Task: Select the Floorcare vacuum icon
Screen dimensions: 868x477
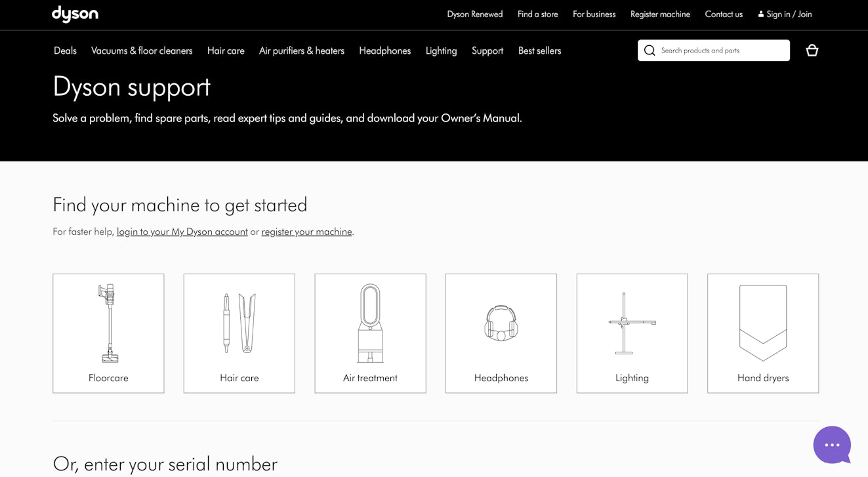Action: (x=108, y=323)
